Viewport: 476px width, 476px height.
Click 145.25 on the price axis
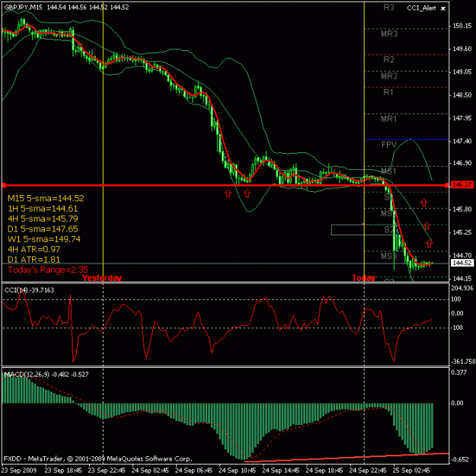click(x=462, y=232)
